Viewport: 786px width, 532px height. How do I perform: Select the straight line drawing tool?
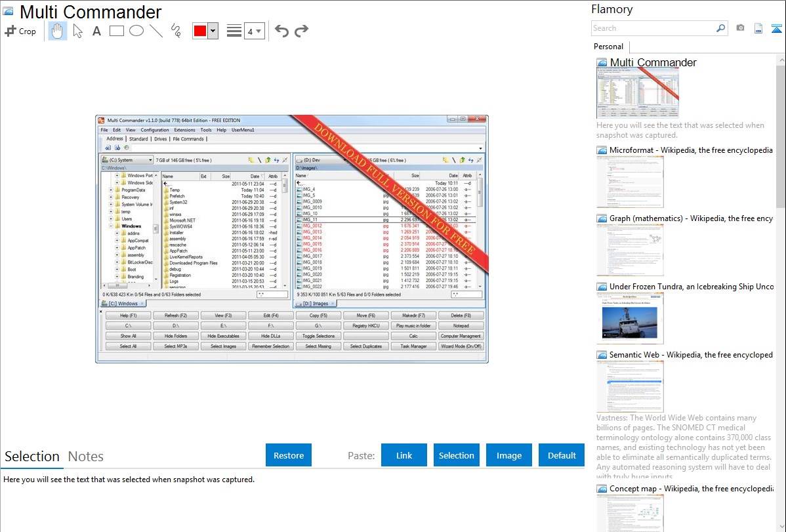pyautogui.click(x=156, y=31)
